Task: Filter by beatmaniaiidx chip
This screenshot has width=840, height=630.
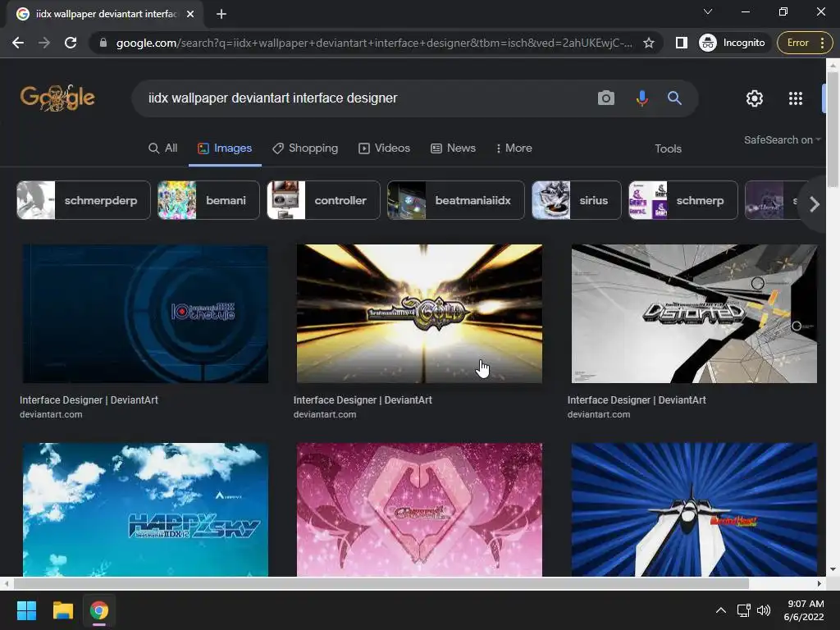Action: click(456, 200)
